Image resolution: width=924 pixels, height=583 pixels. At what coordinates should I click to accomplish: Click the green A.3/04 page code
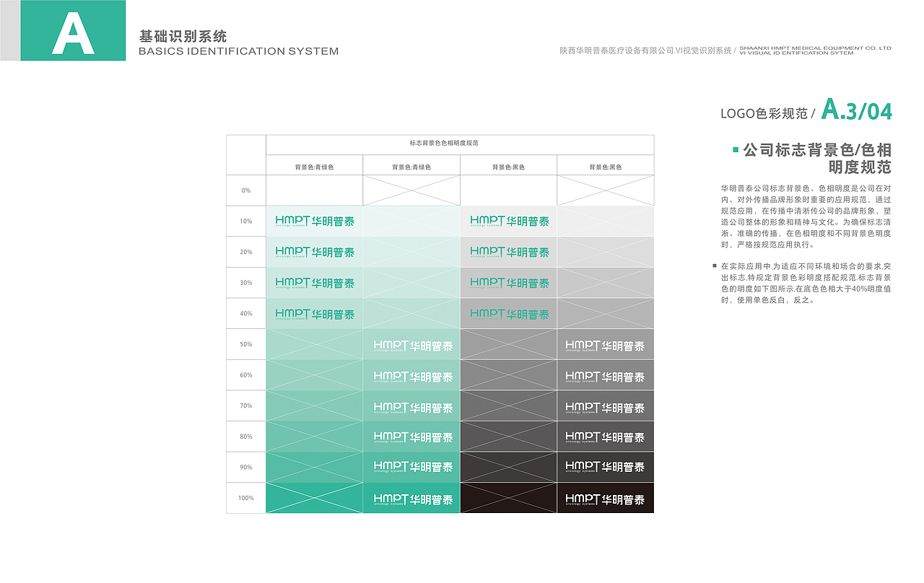coord(858,110)
